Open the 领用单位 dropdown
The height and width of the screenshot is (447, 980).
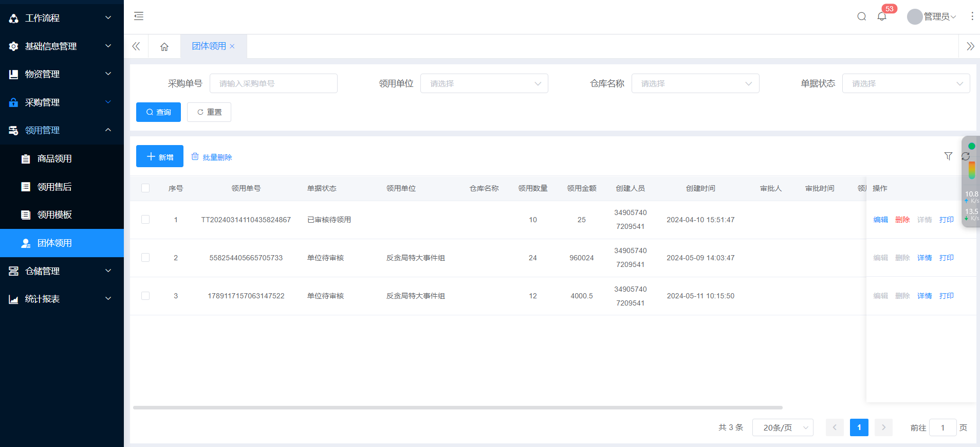pos(484,83)
